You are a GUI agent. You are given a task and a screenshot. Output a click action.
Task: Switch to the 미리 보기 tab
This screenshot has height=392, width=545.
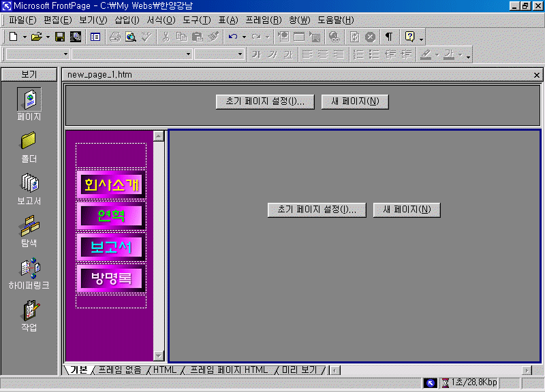point(300,370)
